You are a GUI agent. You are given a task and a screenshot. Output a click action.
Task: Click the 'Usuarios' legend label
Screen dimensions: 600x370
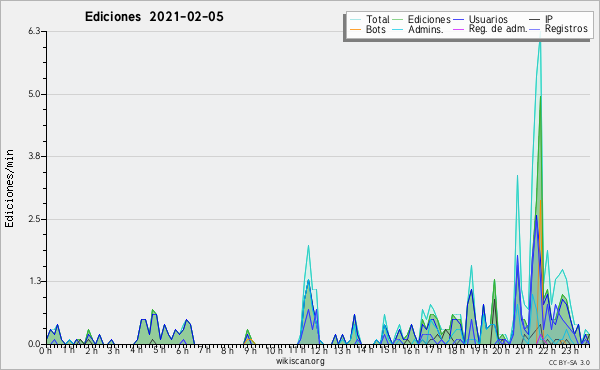[x=488, y=19]
